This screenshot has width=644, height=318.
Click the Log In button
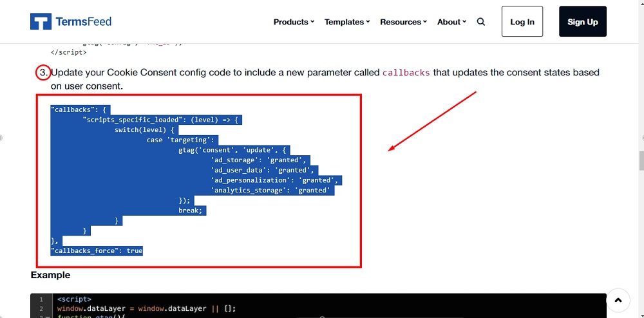pos(522,21)
